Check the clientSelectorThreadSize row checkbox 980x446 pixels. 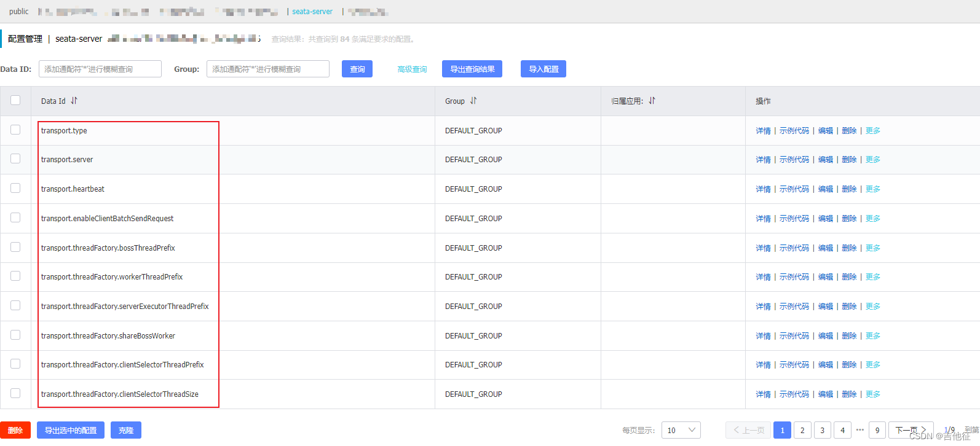click(x=15, y=393)
